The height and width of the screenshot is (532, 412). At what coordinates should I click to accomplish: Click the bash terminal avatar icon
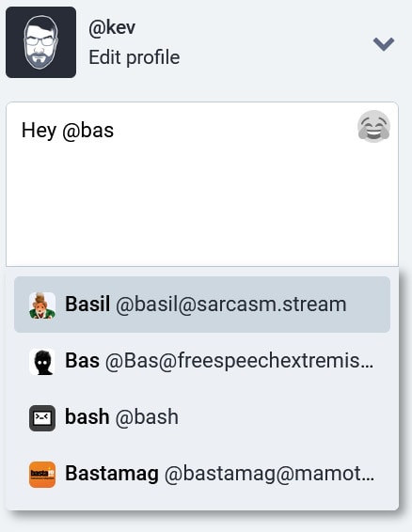click(42, 418)
